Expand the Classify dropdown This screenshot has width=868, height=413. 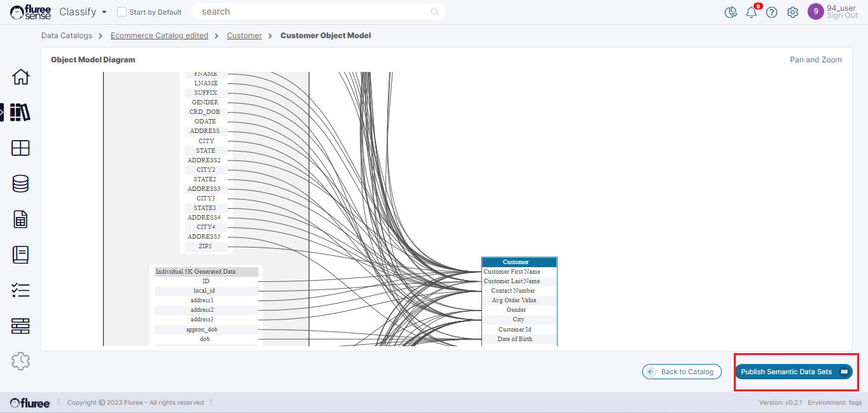(83, 12)
